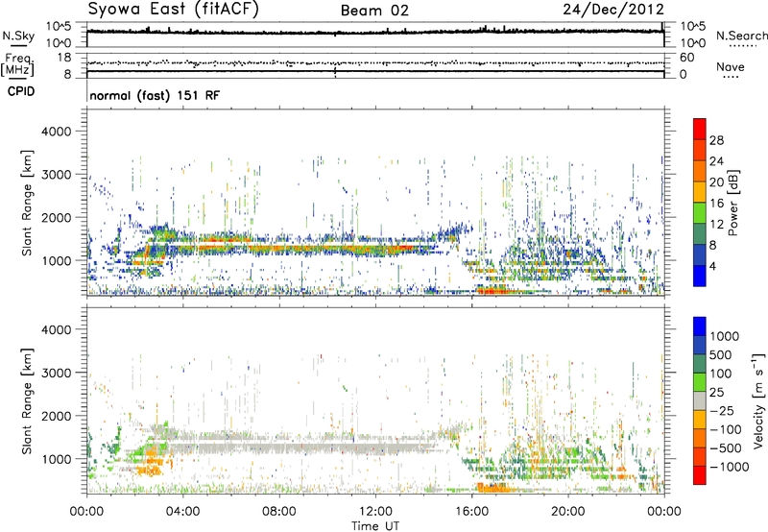Viewport: 768px width, 532px height.
Task: Click the 'Nave' legend label
Action: (731, 66)
